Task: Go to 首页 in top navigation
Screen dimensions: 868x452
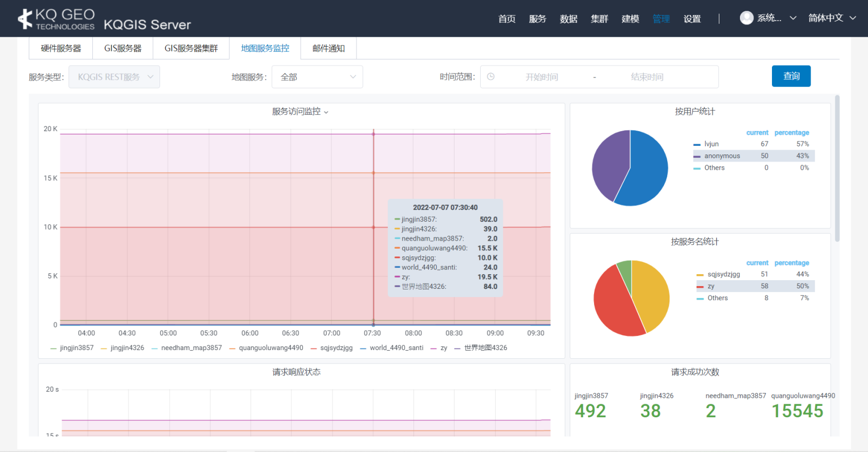Action: (x=507, y=19)
